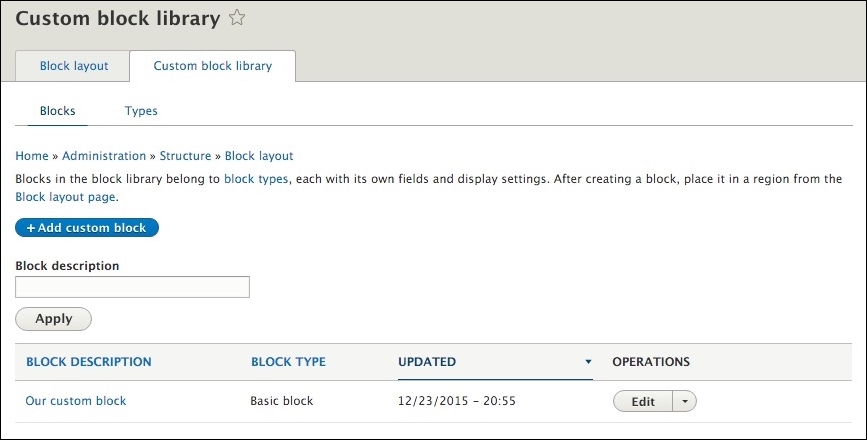Open the Our custom block link
867x440 pixels.
[x=76, y=401]
